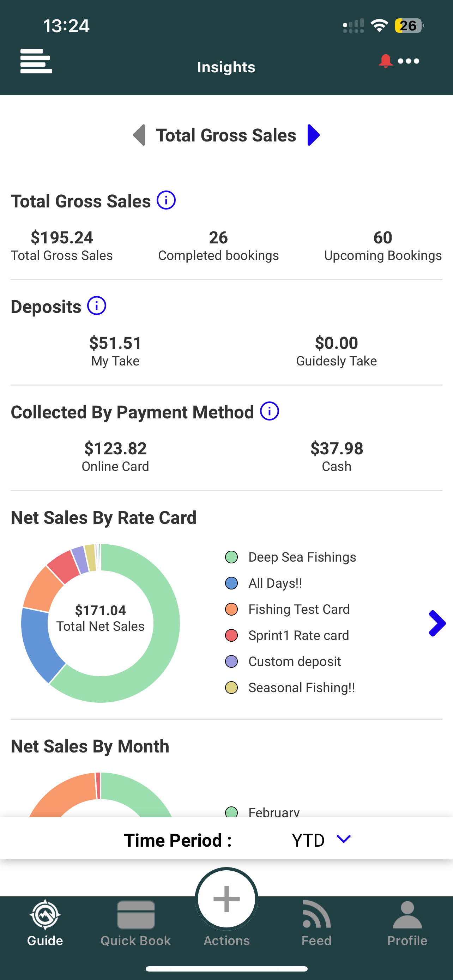Image resolution: width=453 pixels, height=980 pixels.
Task: Show info for Collected By Payment Method
Action: tap(269, 411)
